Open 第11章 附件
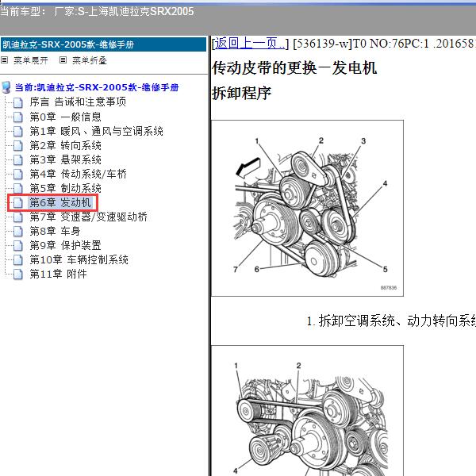Screen dimensions: 476x476 (58, 274)
